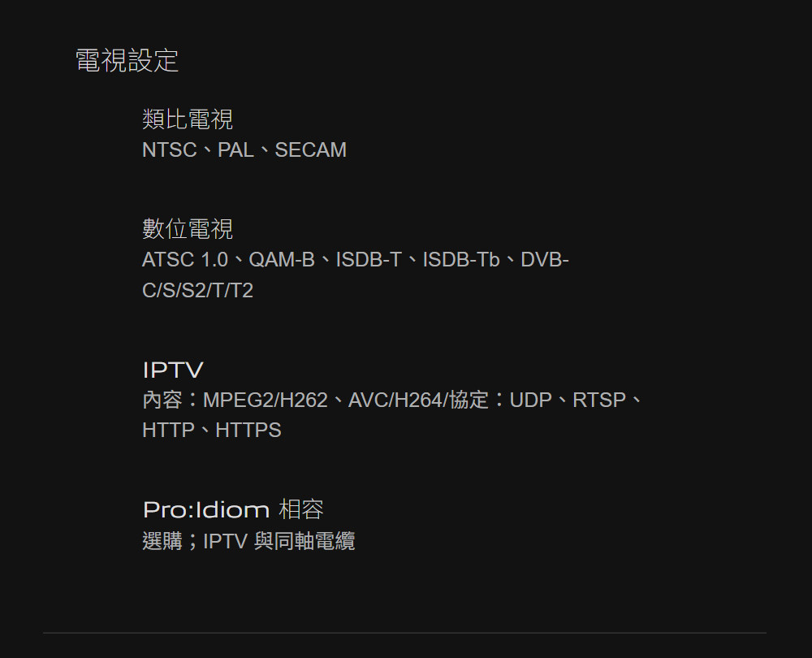
Task: Select the Pro:Idiom 相容 heading
Action: tap(233, 510)
